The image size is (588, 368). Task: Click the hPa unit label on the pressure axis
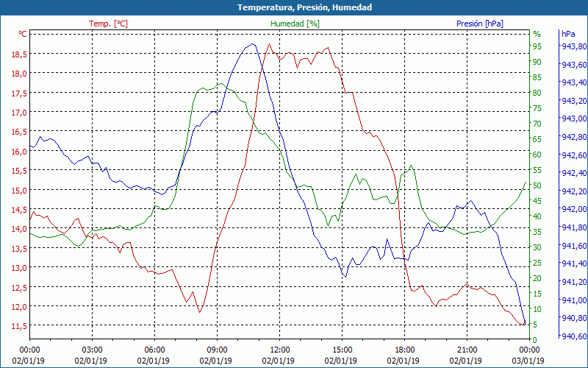pos(568,34)
